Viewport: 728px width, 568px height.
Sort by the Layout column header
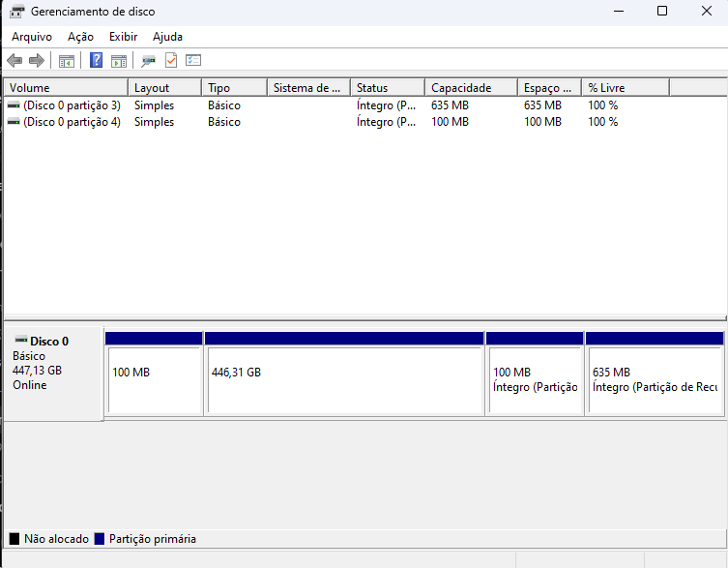click(164, 88)
